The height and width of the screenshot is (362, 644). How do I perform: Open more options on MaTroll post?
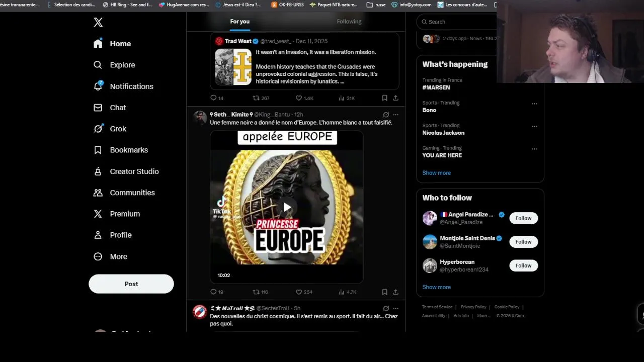pos(395,308)
